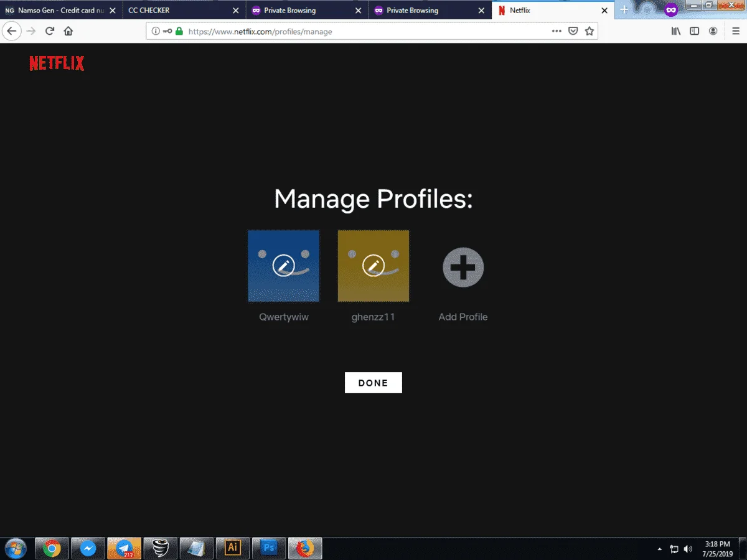The image size is (747, 560).
Task: Close the Namso Gen tab
Action: click(x=113, y=11)
